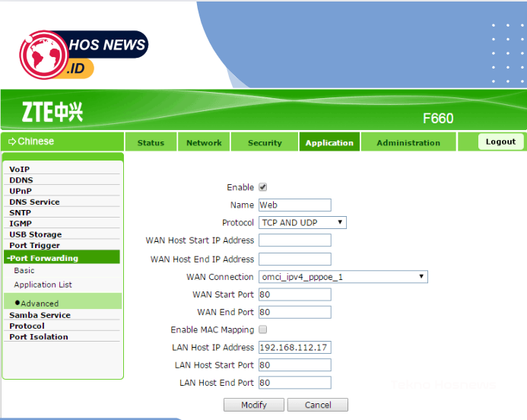The height and width of the screenshot is (420, 527).
Task: Click the arrow icon beside Chinese
Action: point(11,142)
